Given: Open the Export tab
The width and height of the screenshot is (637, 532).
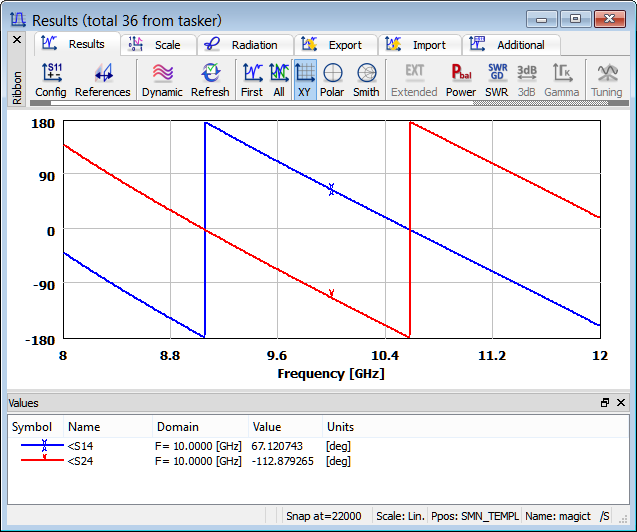Looking at the screenshot, I should [334, 45].
